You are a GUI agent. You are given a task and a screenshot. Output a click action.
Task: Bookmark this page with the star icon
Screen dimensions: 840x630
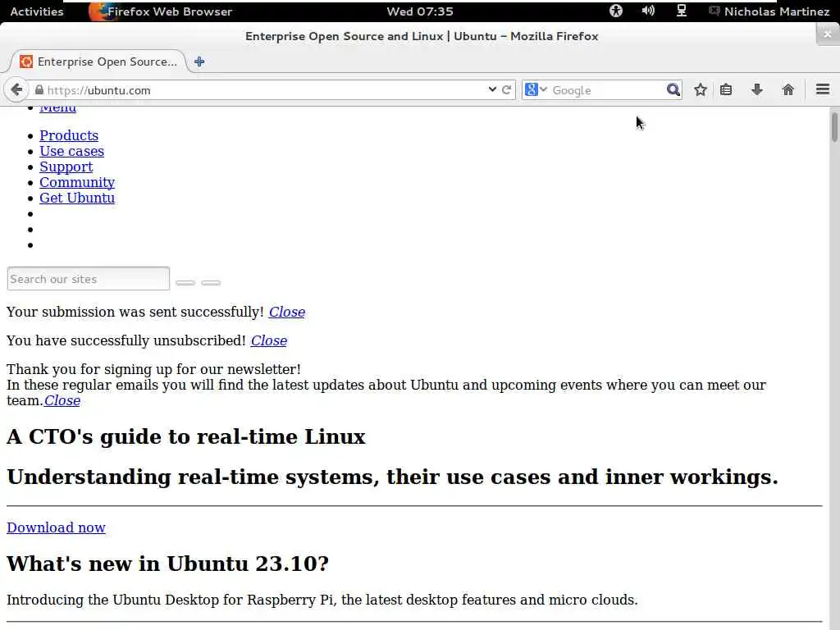[701, 89]
